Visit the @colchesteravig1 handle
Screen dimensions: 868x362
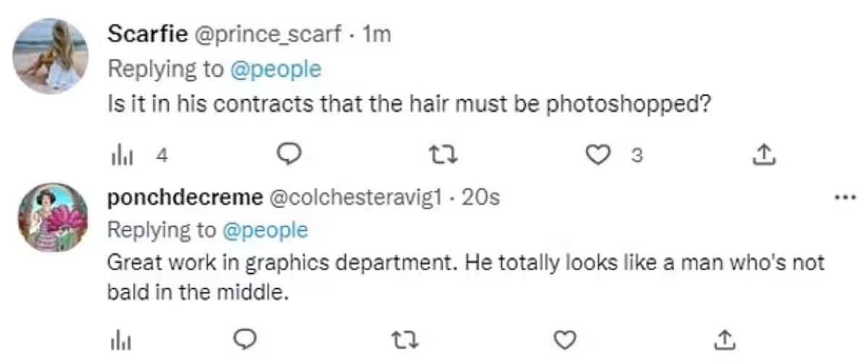pos(354,196)
